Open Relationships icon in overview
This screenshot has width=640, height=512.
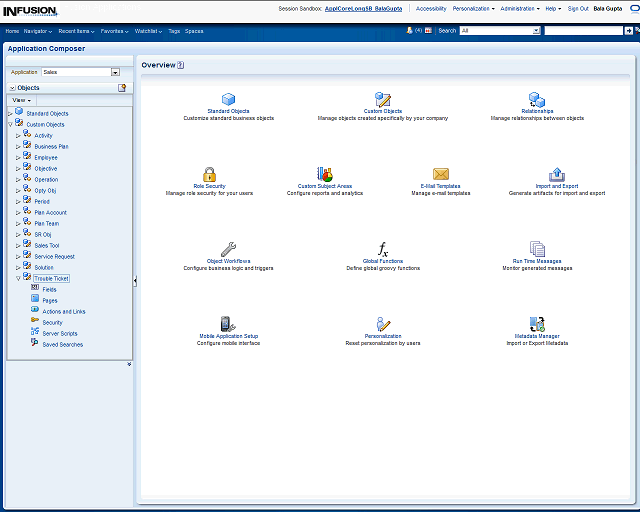(x=537, y=99)
